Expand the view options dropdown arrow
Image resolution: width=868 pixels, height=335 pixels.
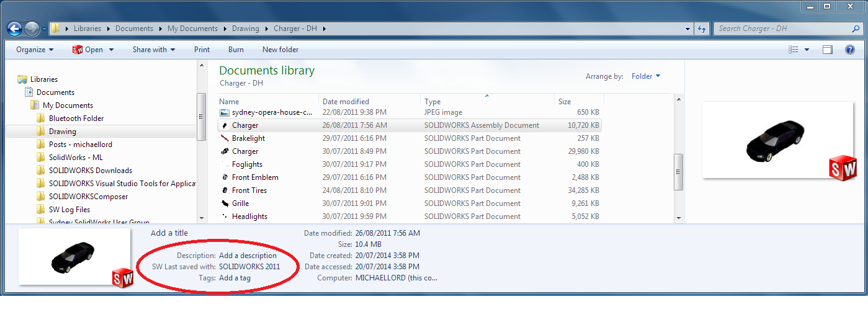coord(807,50)
